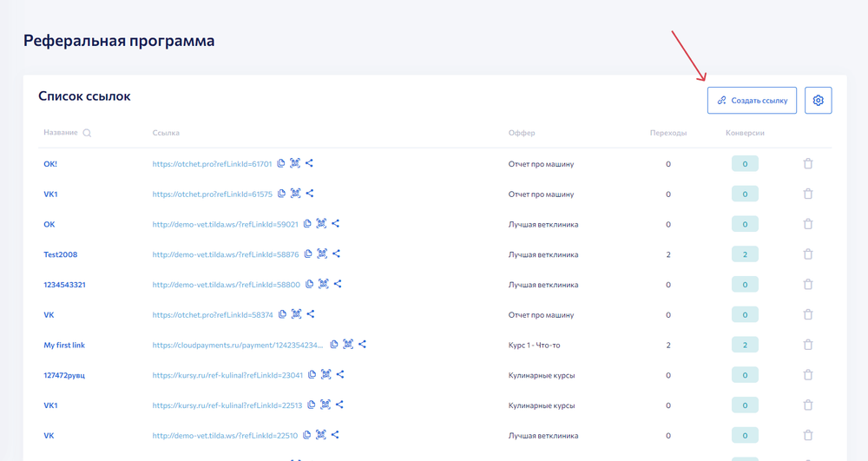Share the refLinkId=58374 link
This screenshot has width=868, height=461.
tap(311, 314)
